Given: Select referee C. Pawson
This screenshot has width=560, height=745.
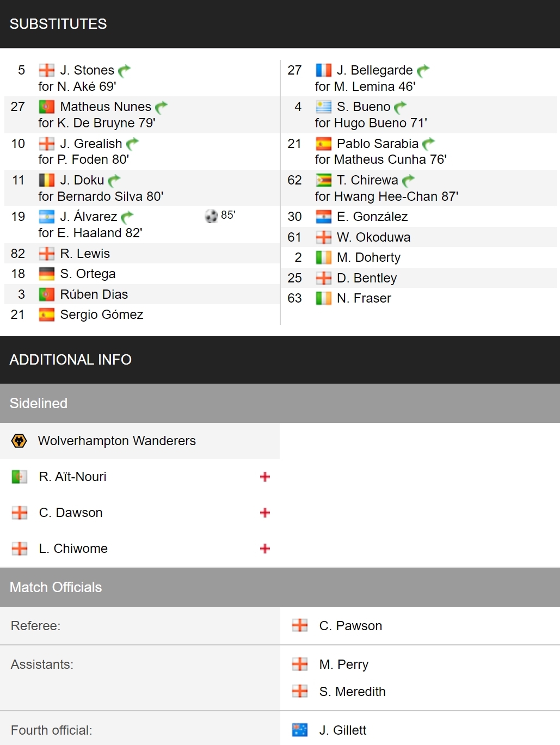Looking at the screenshot, I should tap(350, 626).
